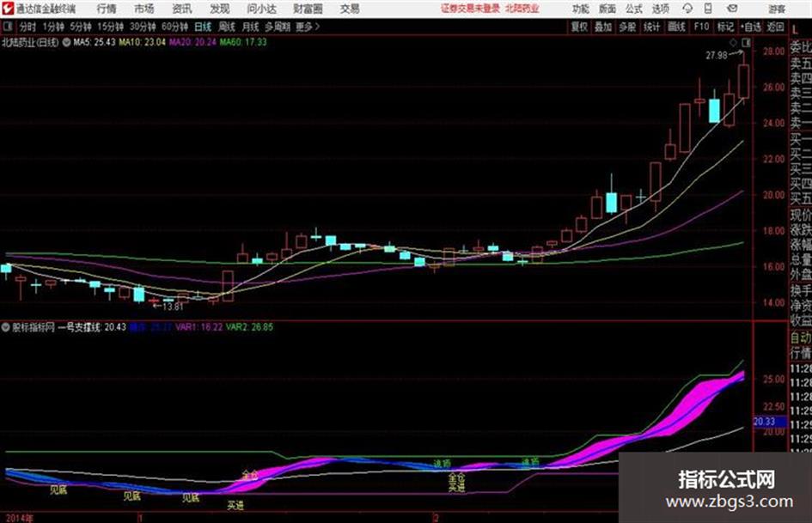Click the yellow 买进 signal label at the bottom

pos(235,505)
